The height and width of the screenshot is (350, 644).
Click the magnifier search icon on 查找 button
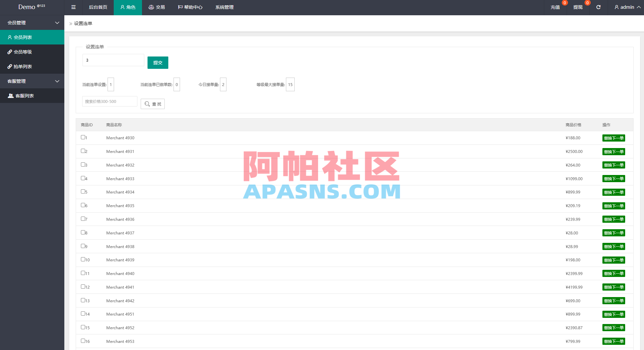(147, 104)
